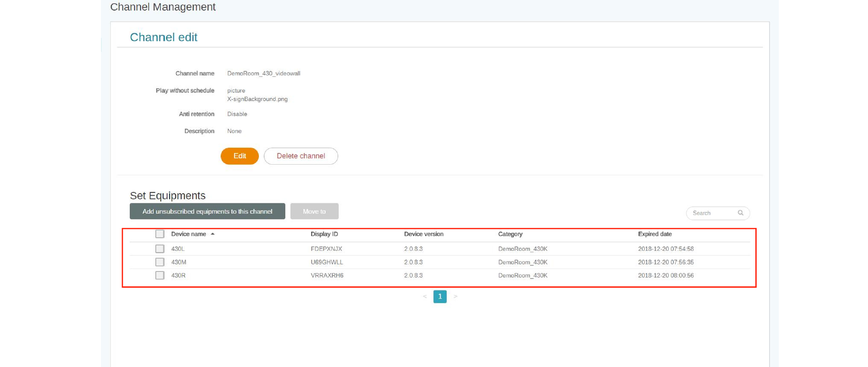Sort by Display ID column header

point(324,234)
